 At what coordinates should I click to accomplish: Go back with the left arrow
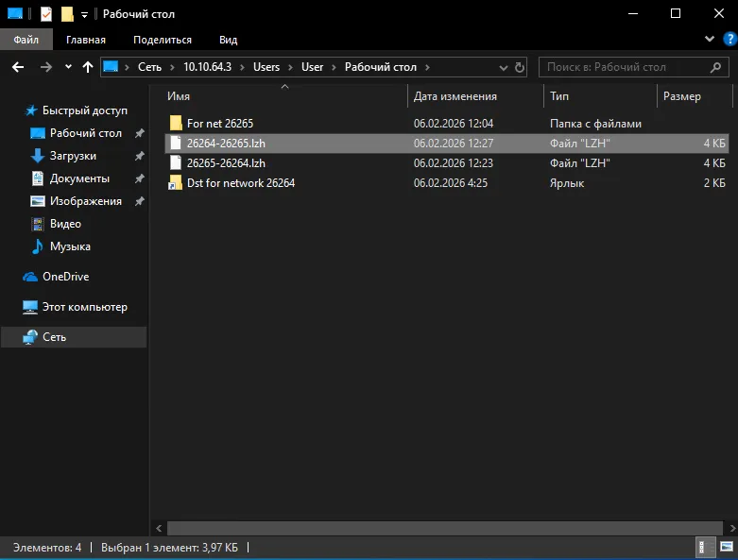click(18, 67)
